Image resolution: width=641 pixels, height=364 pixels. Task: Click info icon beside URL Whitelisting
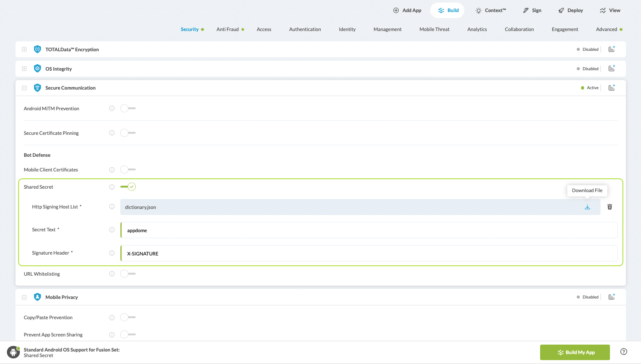[x=112, y=274]
